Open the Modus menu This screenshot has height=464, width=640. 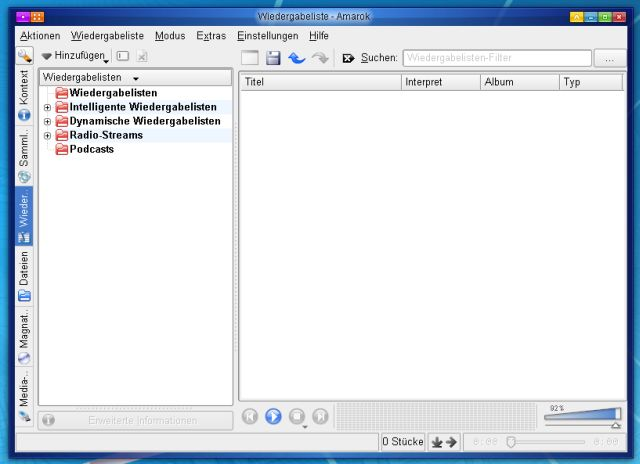[x=170, y=36]
